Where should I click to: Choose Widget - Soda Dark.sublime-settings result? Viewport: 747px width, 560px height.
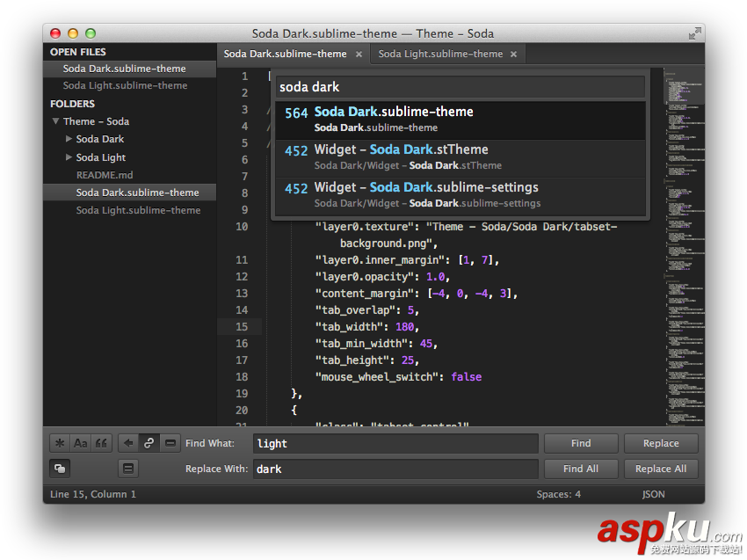[461, 196]
